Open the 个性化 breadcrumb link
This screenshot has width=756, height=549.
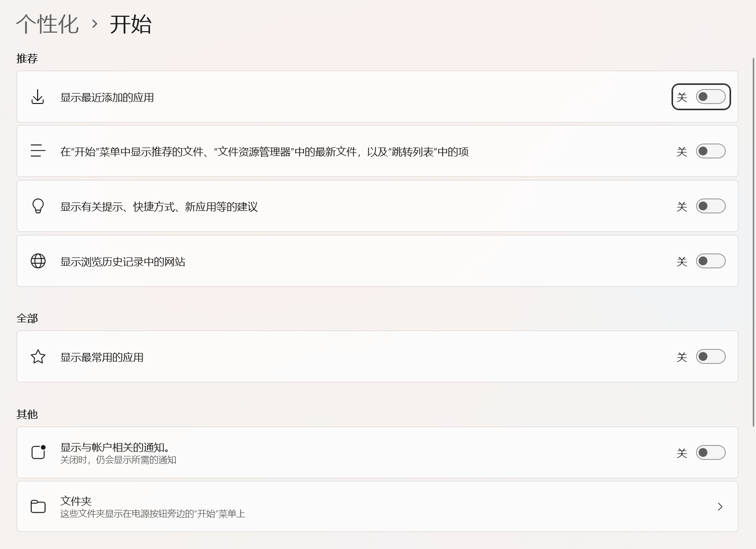click(47, 24)
